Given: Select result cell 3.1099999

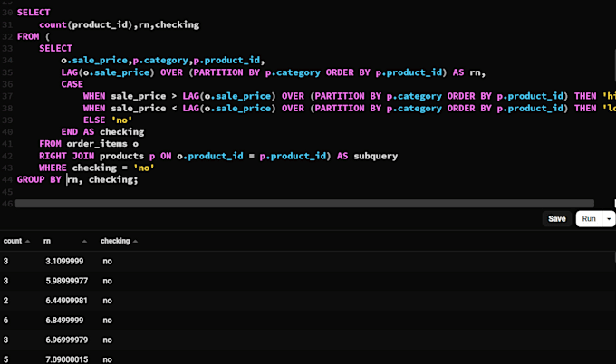Looking at the screenshot, I should (64, 261).
